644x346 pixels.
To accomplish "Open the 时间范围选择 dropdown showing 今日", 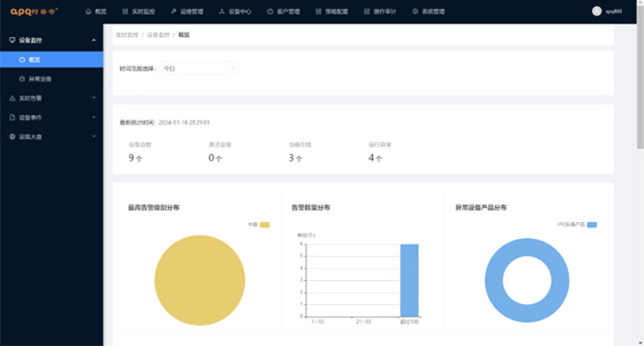I will 200,69.
